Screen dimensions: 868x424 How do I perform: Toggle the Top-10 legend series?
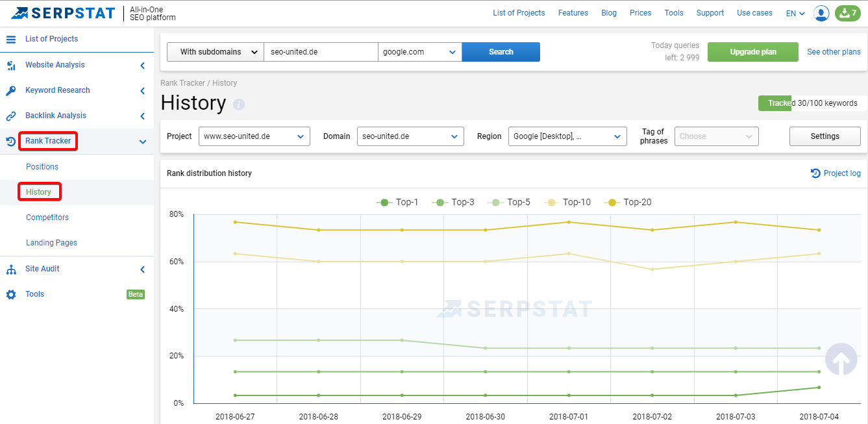pos(569,202)
